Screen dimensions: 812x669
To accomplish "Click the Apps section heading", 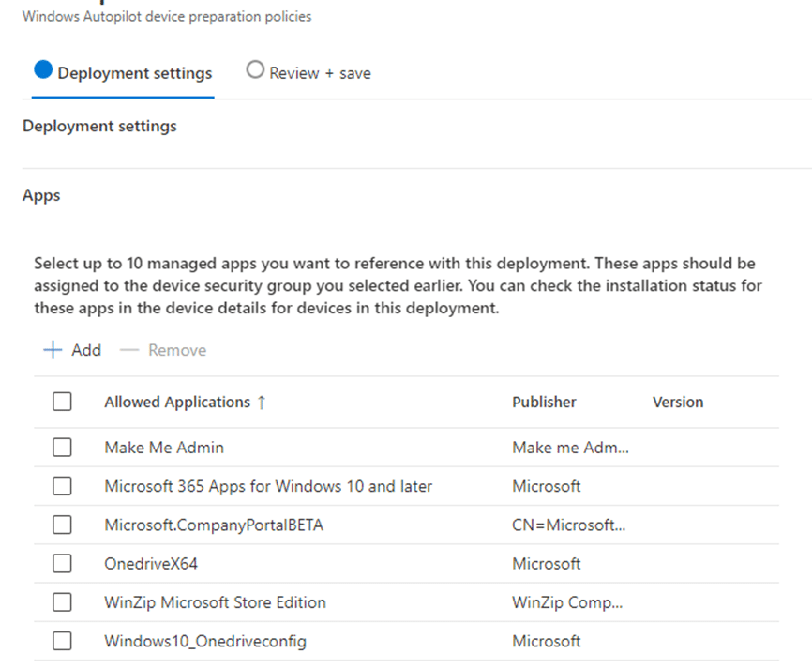I will point(41,195).
